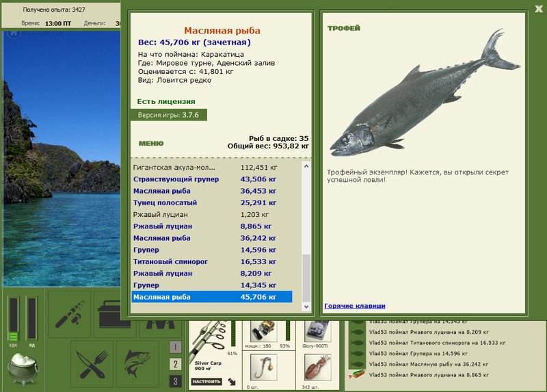The height and width of the screenshot is (392, 547).
Task: Open the МЕНЮ heading
Action: pos(151,144)
